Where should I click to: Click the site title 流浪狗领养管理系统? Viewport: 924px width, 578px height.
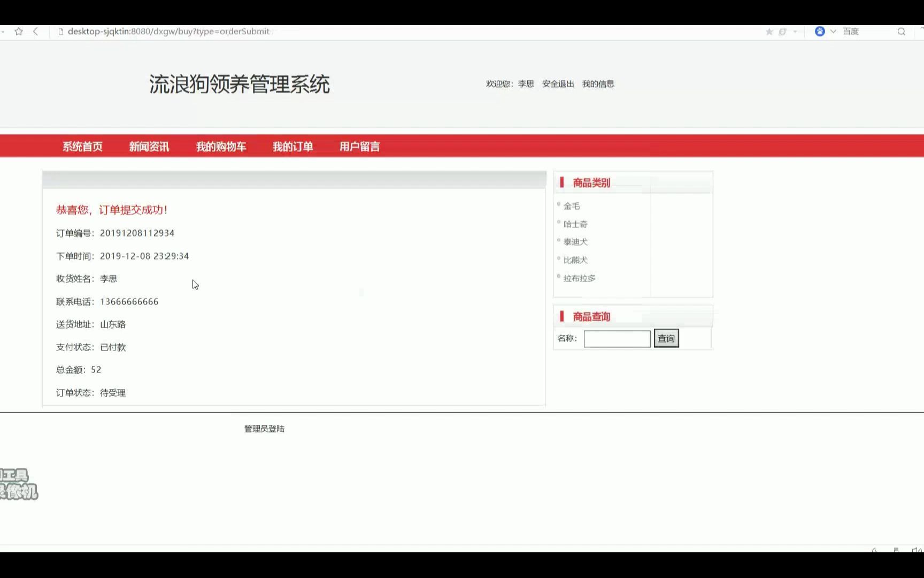pyautogui.click(x=240, y=85)
